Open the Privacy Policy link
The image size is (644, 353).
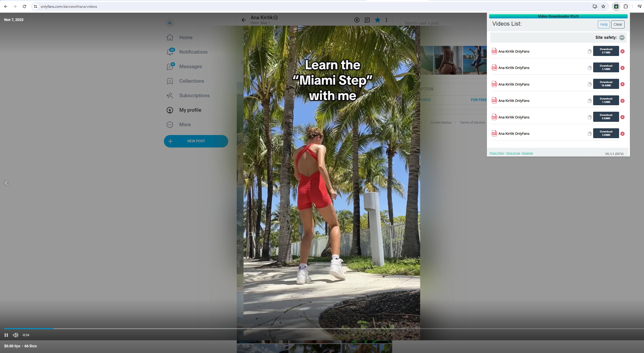click(497, 153)
